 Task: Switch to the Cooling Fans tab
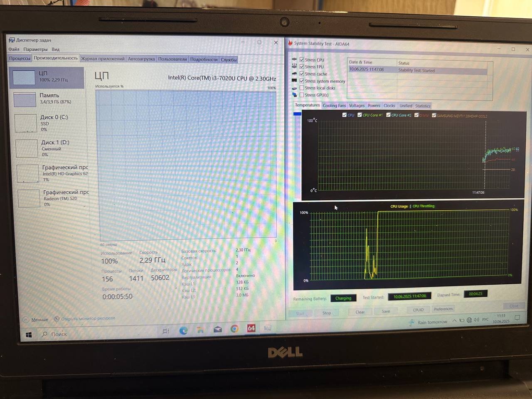334,106
